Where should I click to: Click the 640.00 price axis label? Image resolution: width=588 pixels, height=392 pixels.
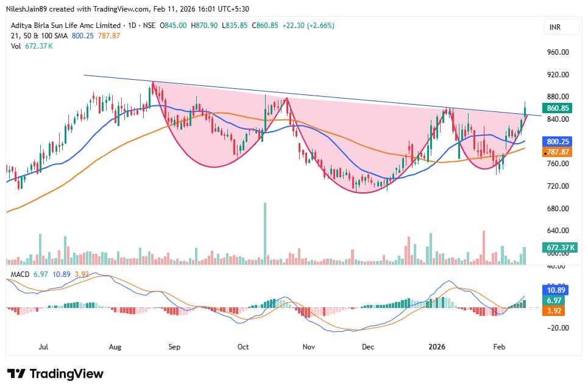[558, 231]
